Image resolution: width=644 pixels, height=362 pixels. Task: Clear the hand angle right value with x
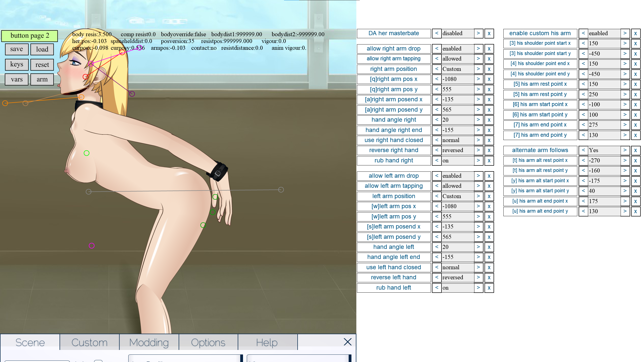[x=489, y=120]
